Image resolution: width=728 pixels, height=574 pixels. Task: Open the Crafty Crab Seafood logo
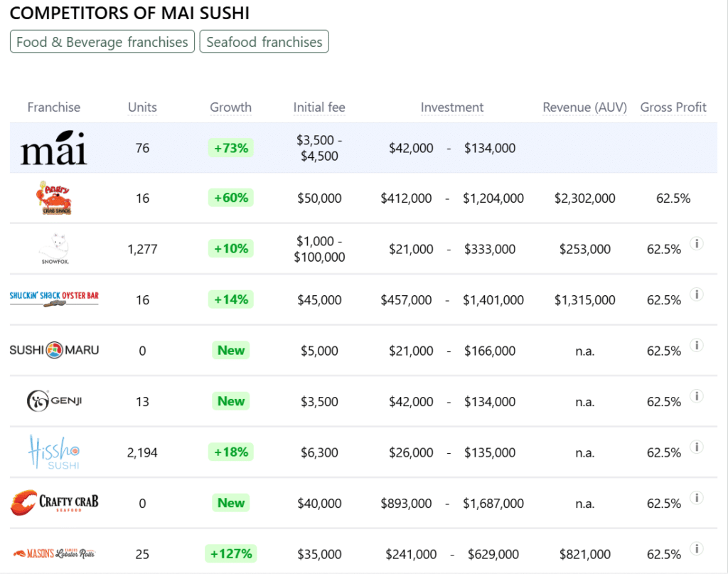[x=54, y=502]
